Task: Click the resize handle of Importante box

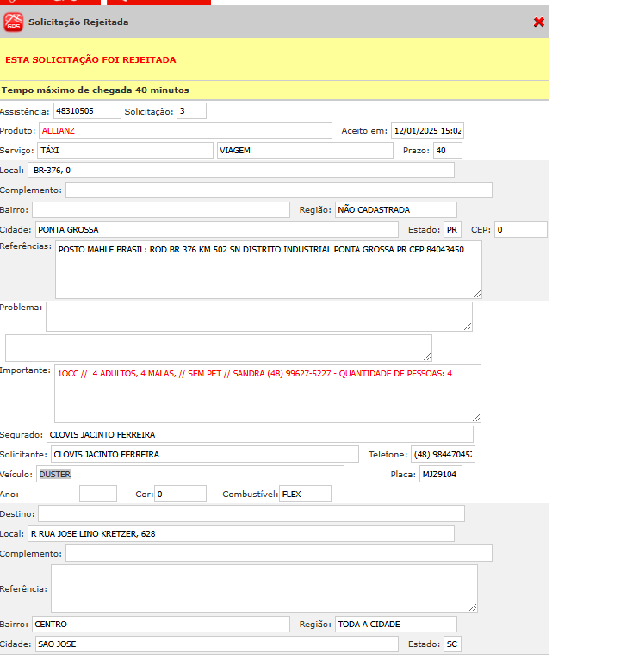Action: [x=476, y=418]
